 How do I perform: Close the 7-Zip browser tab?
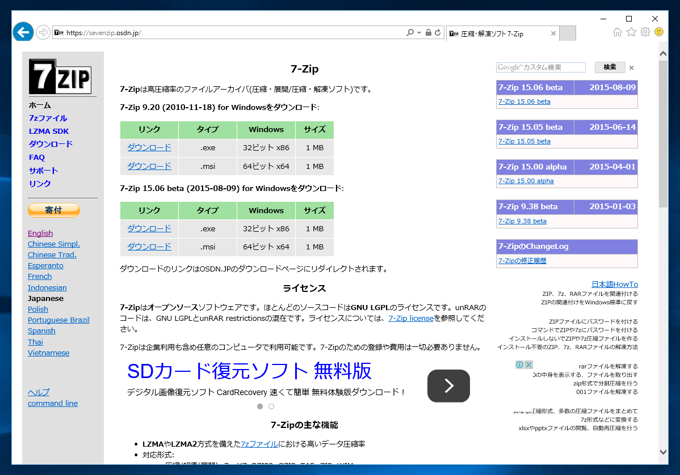point(553,33)
